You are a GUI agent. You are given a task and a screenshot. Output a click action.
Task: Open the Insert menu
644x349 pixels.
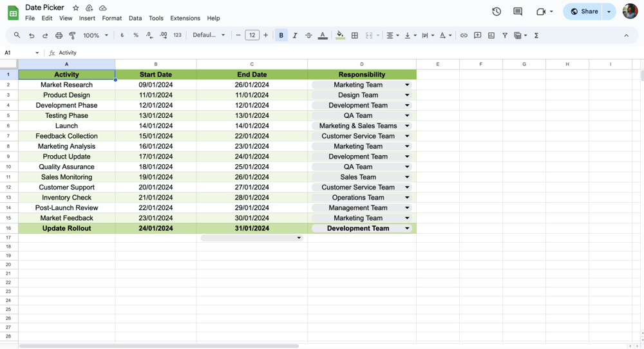click(87, 18)
